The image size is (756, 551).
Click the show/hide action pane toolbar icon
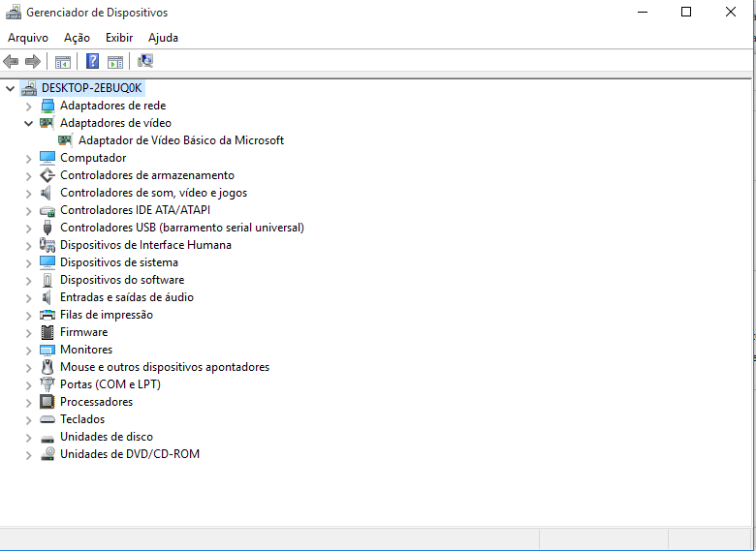[x=115, y=62]
